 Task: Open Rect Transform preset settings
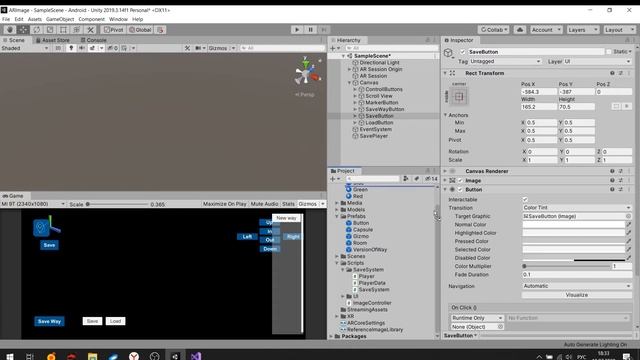point(620,73)
